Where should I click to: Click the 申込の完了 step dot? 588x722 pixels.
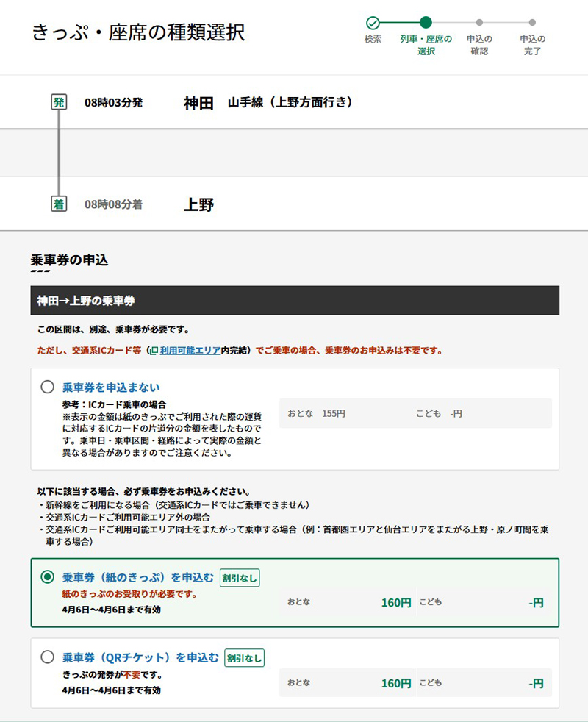click(532, 23)
